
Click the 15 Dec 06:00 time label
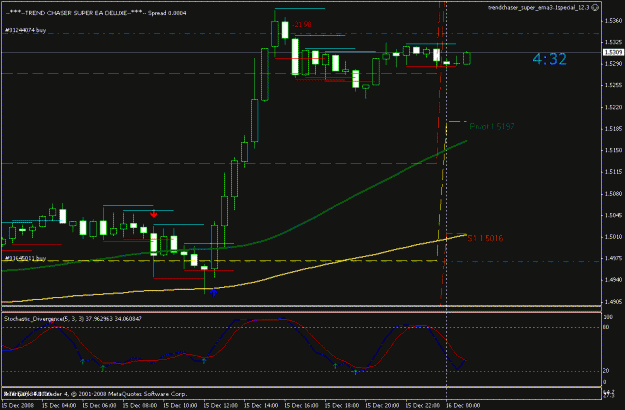click(100, 406)
